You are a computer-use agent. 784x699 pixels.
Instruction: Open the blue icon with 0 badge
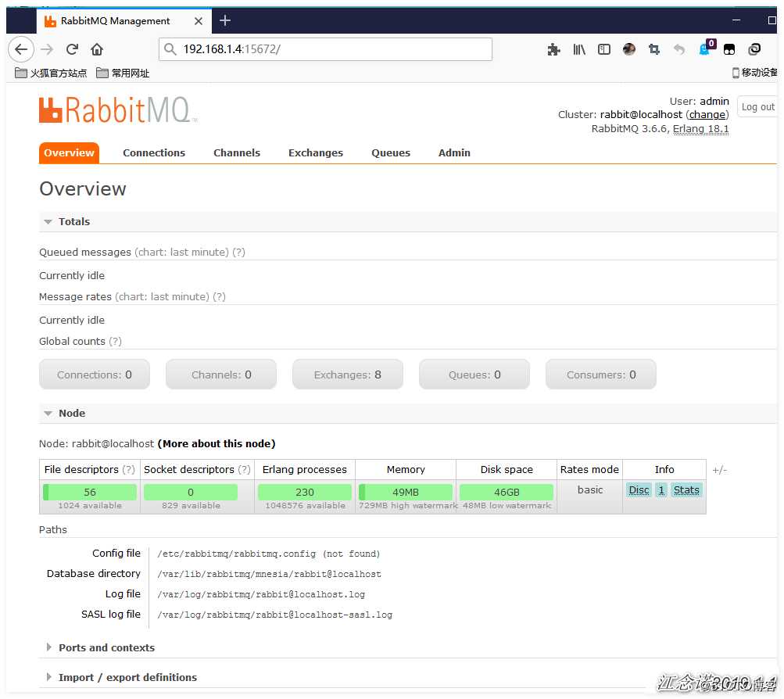[707, 48]
